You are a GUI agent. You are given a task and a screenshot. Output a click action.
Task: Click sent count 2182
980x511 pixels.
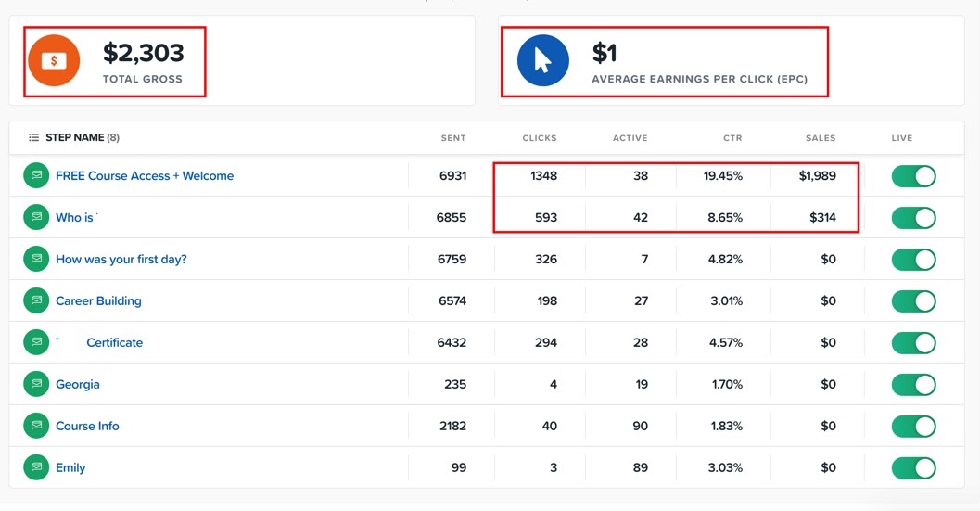coord(453,426)
